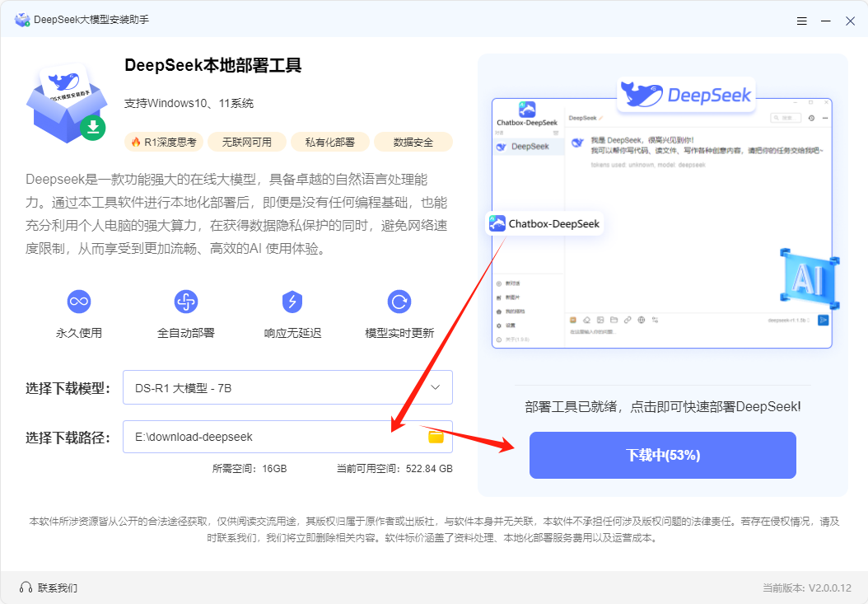Image resolution: width=868 pixels, height=604 pixels.
Task: Open the 联系我们 contact link
Action: (57, 588)
